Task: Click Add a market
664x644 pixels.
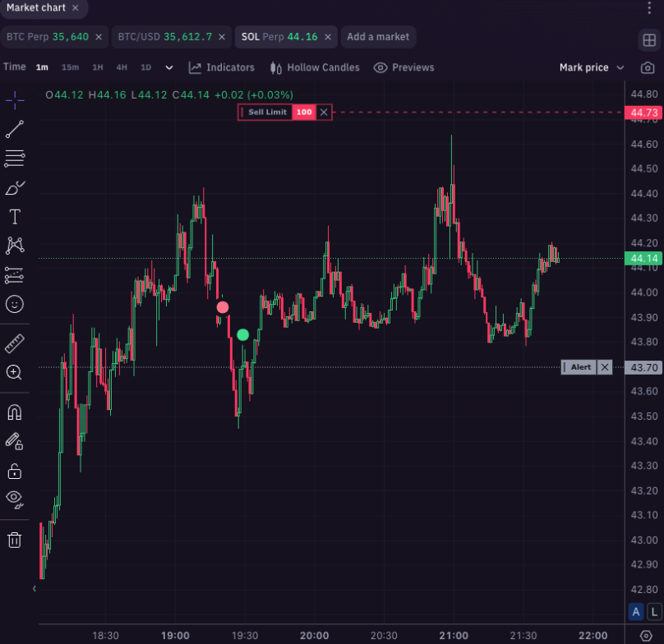Action: pyautogui.click(x=378, y=37)
